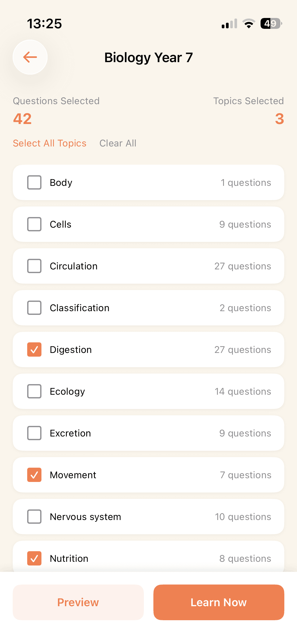Tap the battery level indicator
This screenshot has height=644, width=297.
[271, 24]
